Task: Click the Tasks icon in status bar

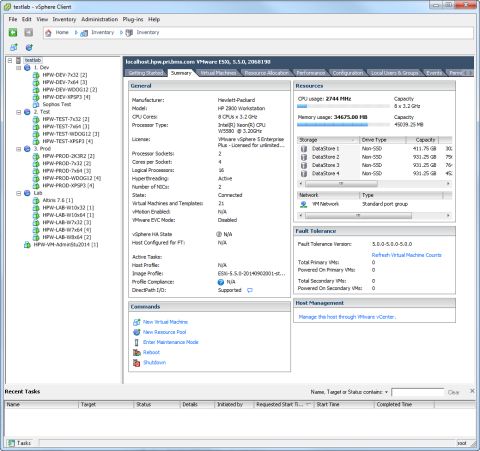Action: [x=11, y=443]
